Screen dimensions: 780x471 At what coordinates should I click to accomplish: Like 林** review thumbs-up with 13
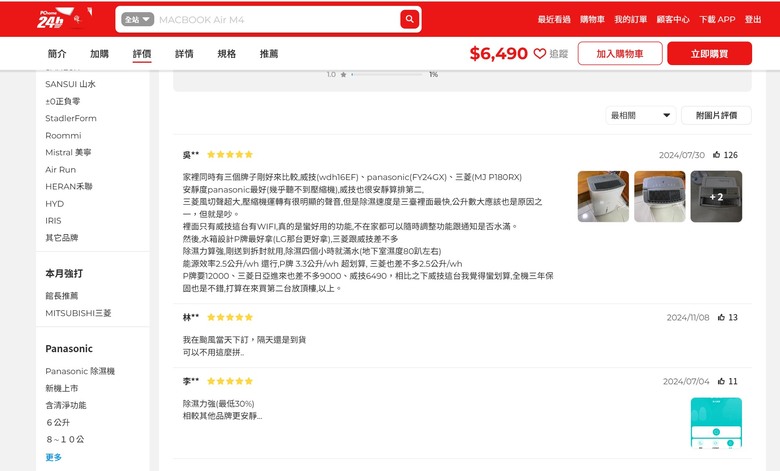(x=721, y=317)
